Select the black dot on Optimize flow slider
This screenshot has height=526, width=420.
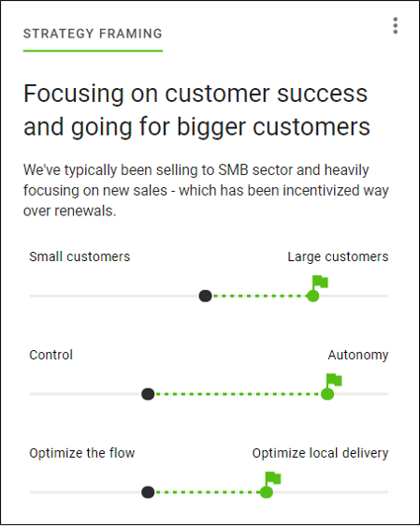pos(148,492)
